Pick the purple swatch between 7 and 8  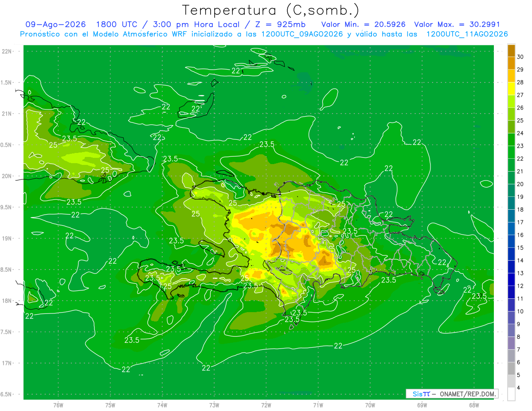click(511, 343)
